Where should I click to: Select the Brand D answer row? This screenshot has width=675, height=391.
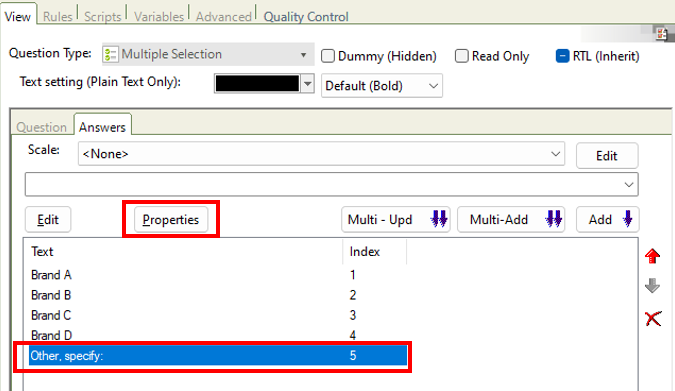pyautogui.click(x=218, y=335)
